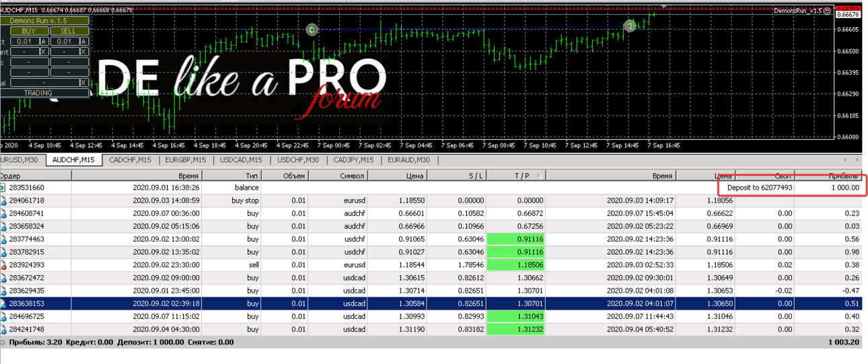Viewport: 868px width, 364px height.
Task: Click the total balance 1 003.20
Action: pyautogui.click(x=844, y=342)
